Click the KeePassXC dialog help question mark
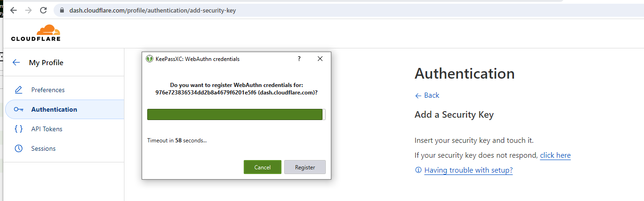 click(x=299, y=59)
